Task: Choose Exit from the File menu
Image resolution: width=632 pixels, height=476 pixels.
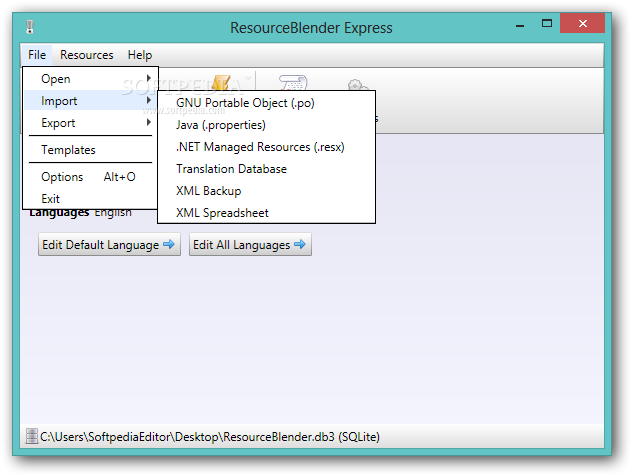Action: (91, 199)
